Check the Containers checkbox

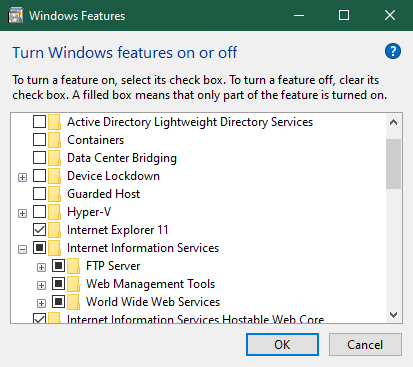point(39,140)
